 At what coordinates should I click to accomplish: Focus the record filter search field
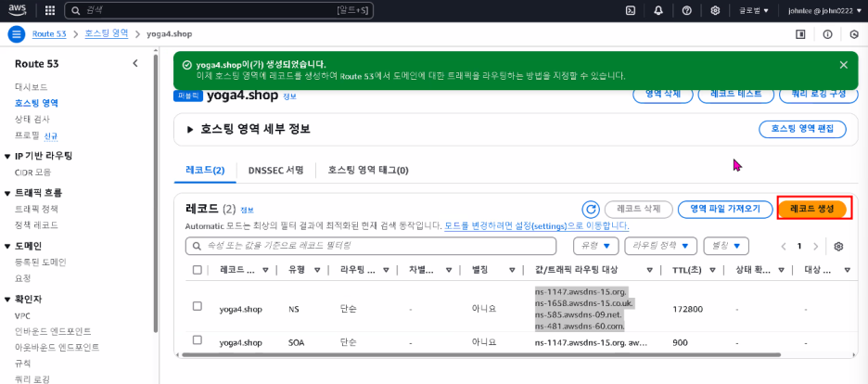click(371, 246)
